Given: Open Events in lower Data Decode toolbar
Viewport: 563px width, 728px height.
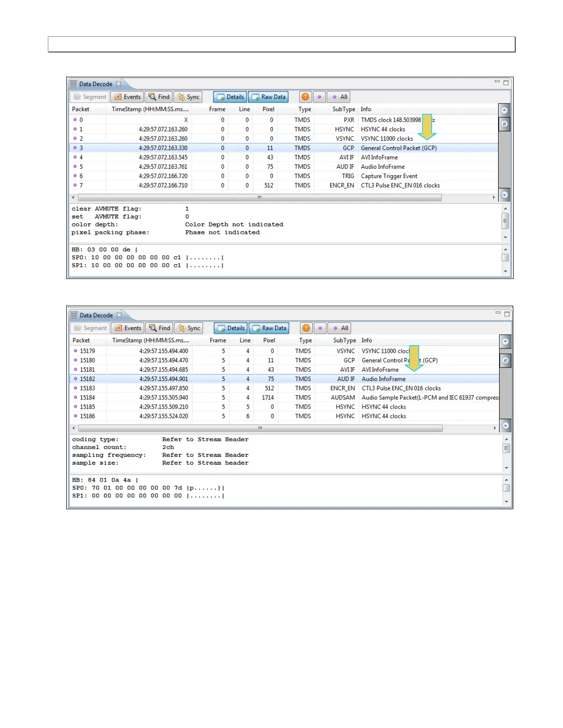Looking at the screenshot, I should point(127,328).
